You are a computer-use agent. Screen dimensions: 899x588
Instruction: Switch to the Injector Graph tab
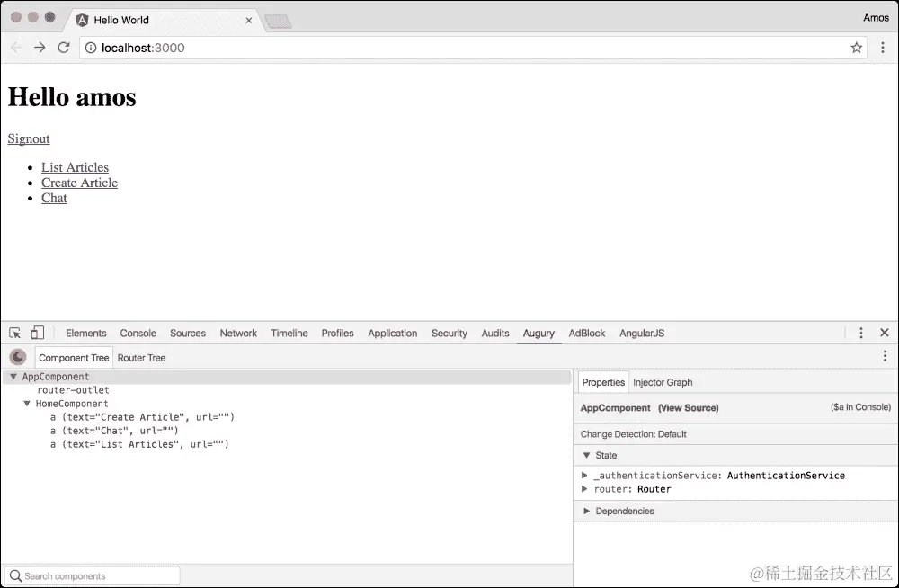click(663, 383)
